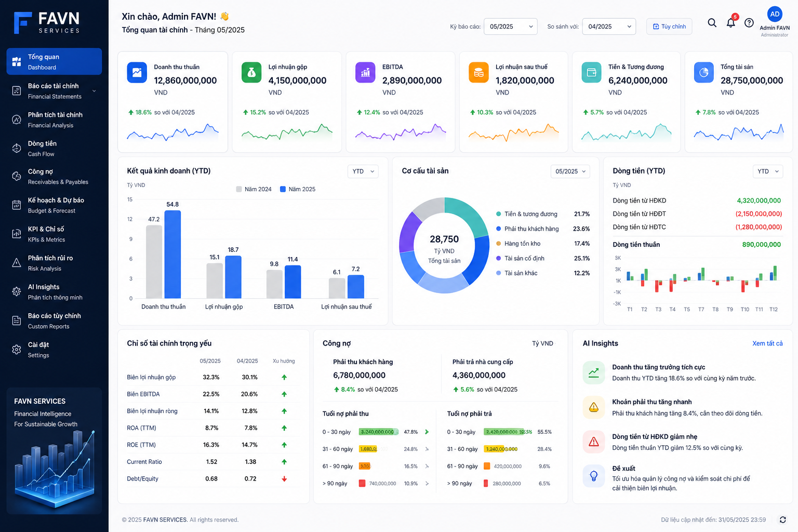Viewport: 798px width, 532px height.
Task: Click the Xem tất cả link
Action: [x=767, y=343]
